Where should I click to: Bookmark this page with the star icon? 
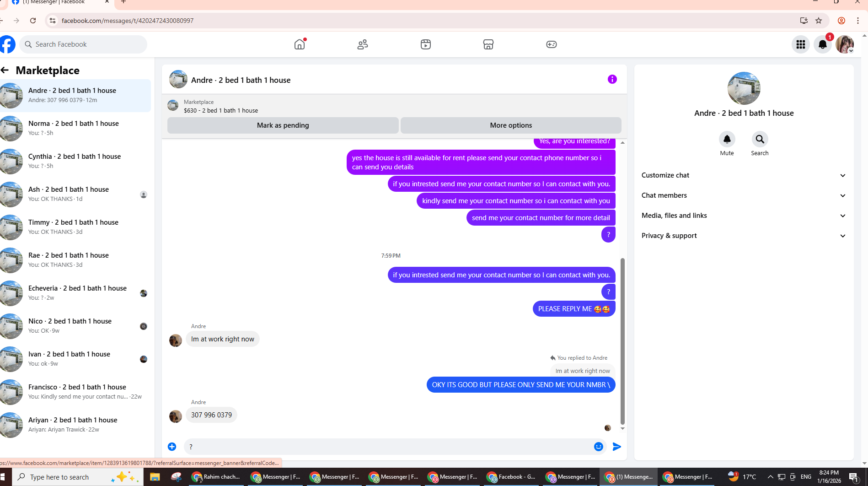click(x=819, y=21)
